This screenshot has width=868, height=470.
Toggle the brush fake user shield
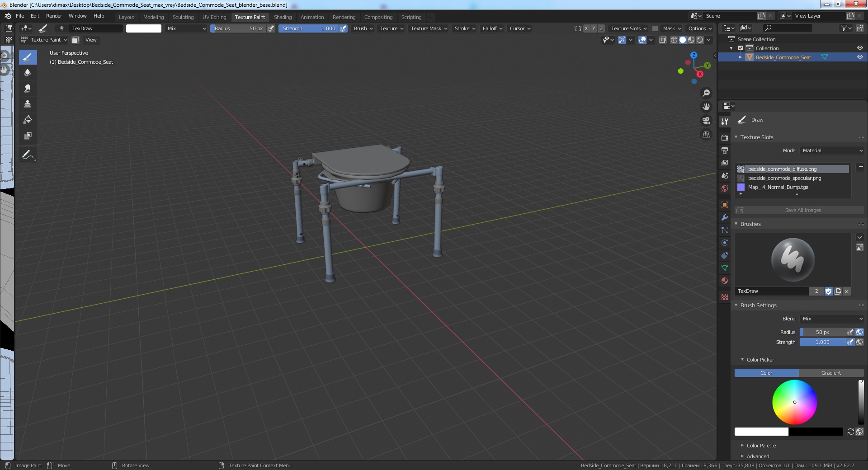[x=828, y=291]
